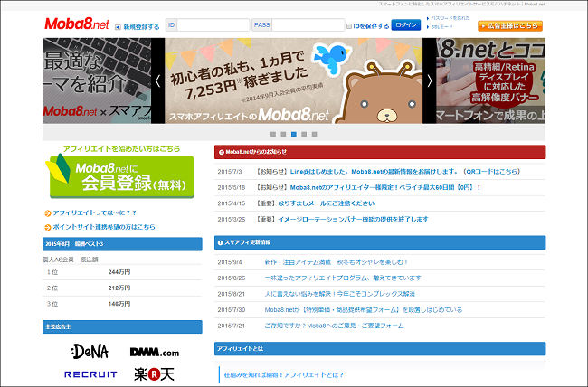Open the 2015/8/21 コンプレックス解消 update
The image size is (588, 387).
pyautogui.click(x=340, y=294)
